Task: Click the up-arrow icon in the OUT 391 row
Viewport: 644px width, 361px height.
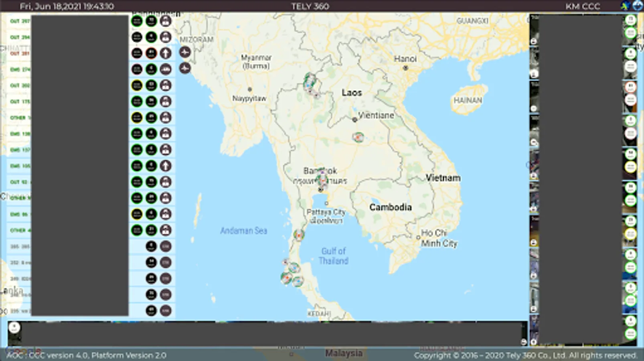Action: 166,53
